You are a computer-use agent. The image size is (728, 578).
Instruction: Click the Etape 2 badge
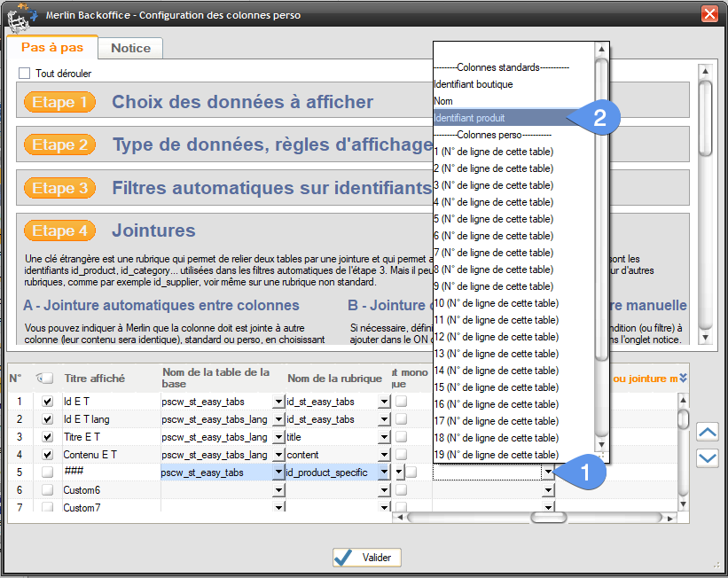click(x=59, y=144)
